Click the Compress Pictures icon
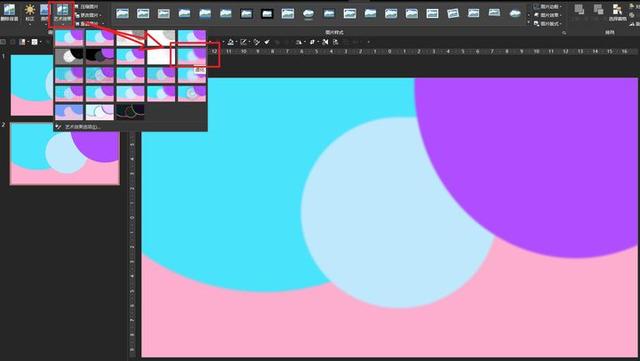Image resolution: width=640 pixels, height=361 pixels. point(87,7)
